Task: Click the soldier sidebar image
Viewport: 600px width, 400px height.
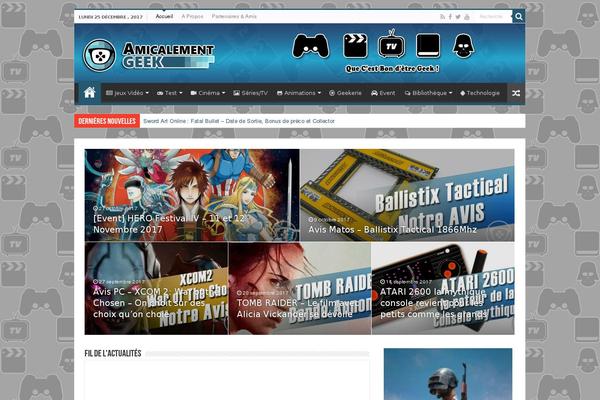Action: (448, 374)
